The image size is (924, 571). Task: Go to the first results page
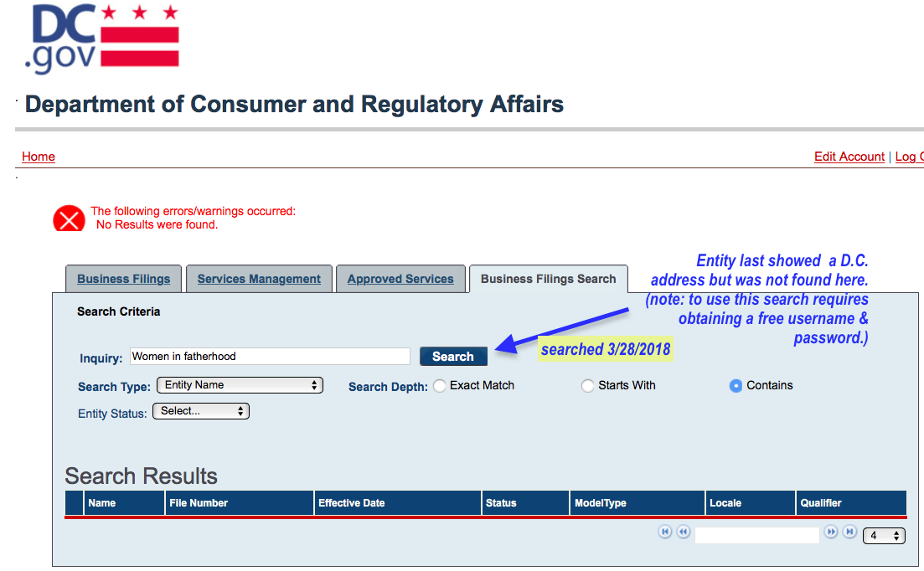[665, 532]
